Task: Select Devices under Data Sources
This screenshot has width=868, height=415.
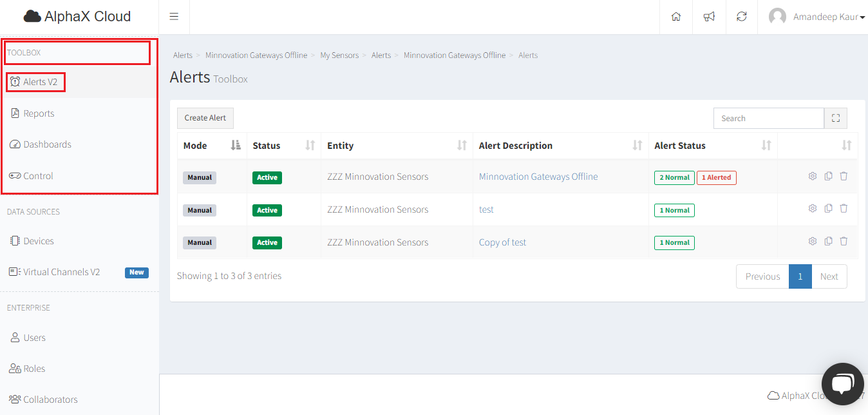Action: tap(39, 241)
